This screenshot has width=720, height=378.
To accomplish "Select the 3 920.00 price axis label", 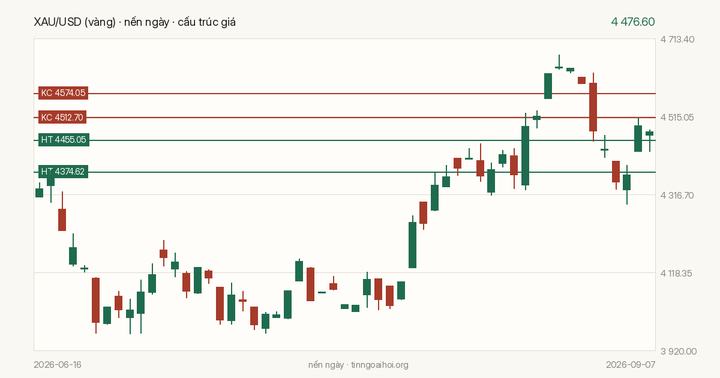I will tap(678, 351).
